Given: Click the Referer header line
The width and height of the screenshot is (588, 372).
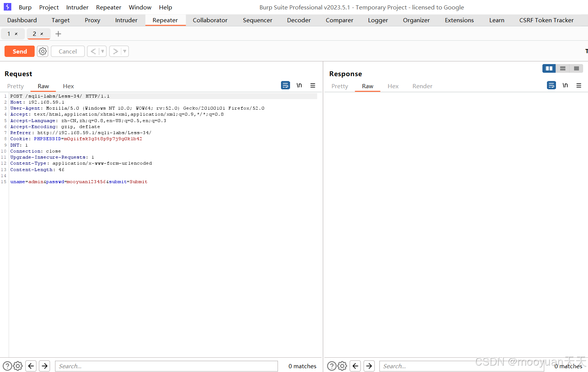Looking at the screenshot, I should click(x=81, y=133).
